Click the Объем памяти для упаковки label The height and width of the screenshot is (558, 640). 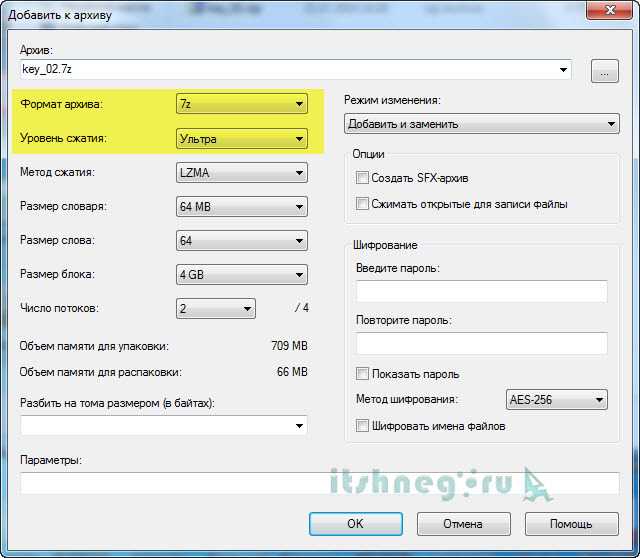pyautogui.click(x=94, y=347)
